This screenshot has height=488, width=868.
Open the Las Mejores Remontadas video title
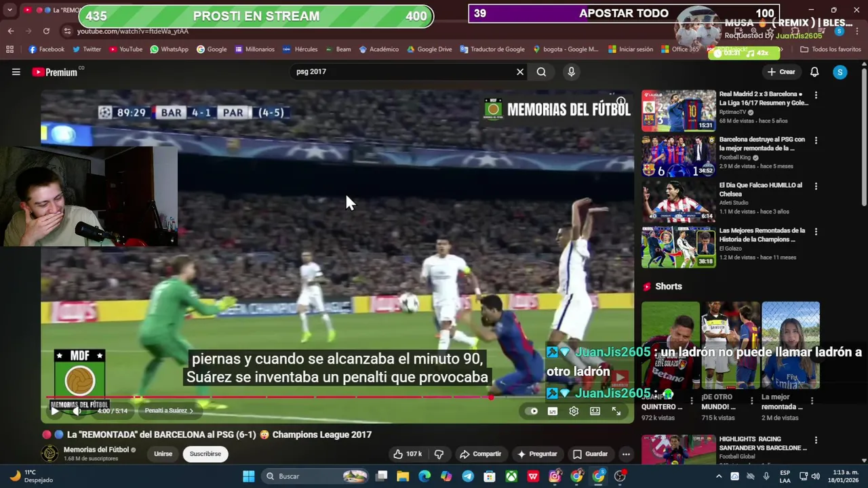[762, 235]
